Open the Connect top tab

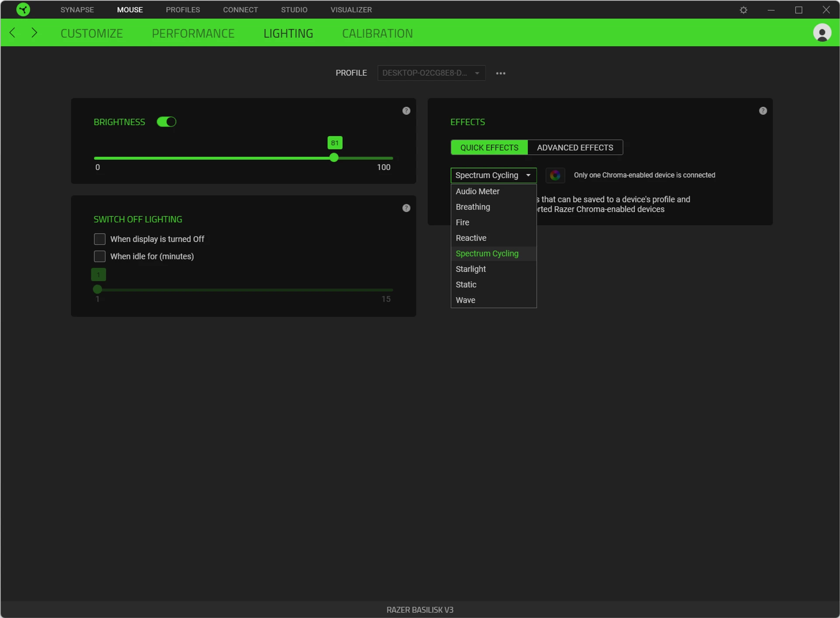click(240, 10)
